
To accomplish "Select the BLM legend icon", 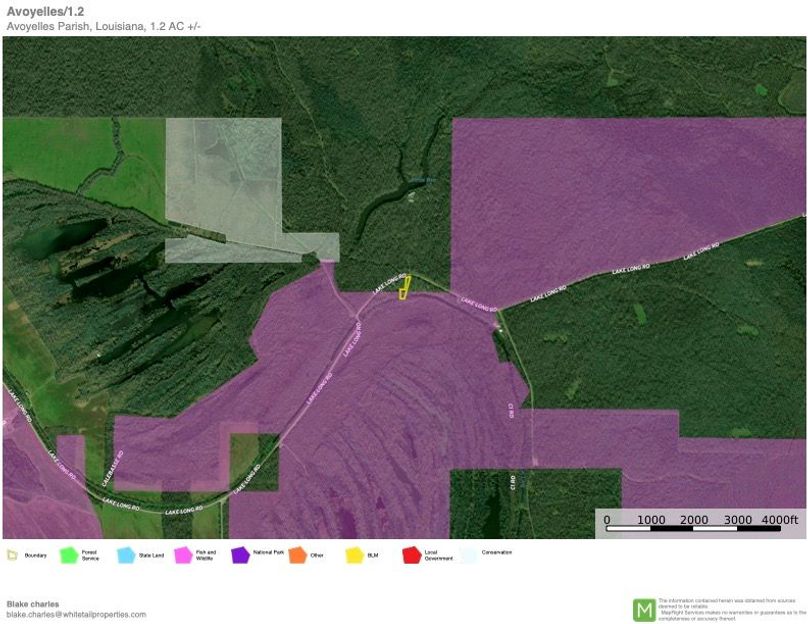I will tap(353, 552).
